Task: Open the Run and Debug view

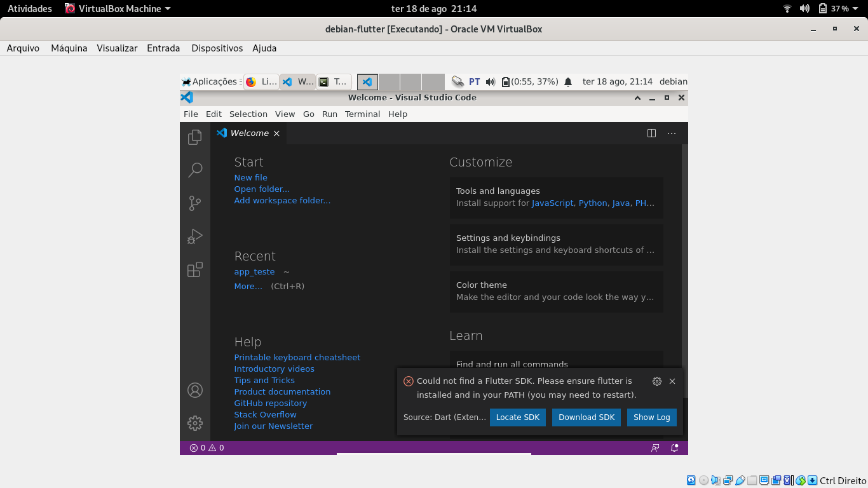Action: pyautogui.click(x=195, y=236)
